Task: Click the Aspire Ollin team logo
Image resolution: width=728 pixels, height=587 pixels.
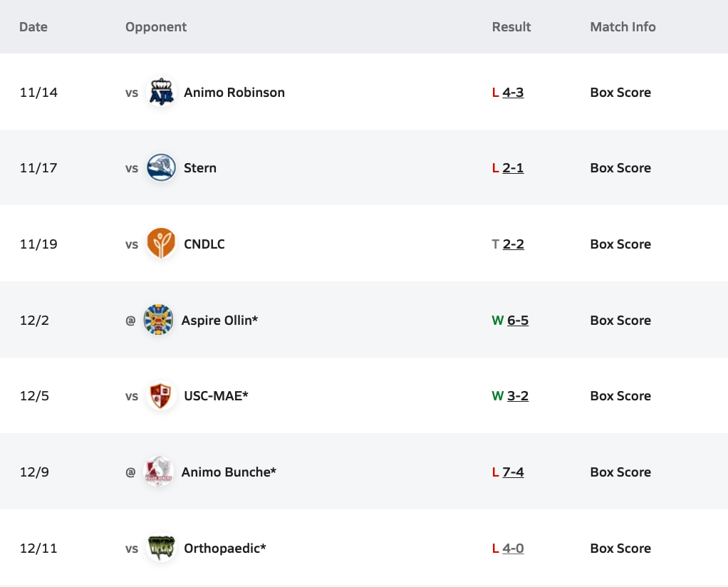Action: pyautogui.click(x=158, y=321)
